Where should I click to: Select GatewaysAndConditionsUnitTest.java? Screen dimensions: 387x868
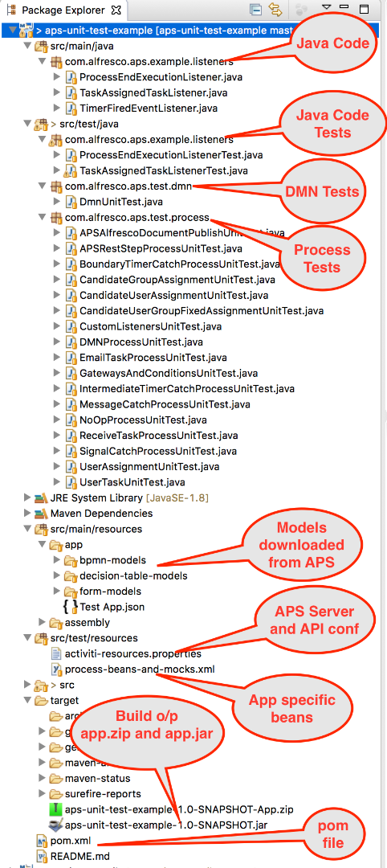169,373
